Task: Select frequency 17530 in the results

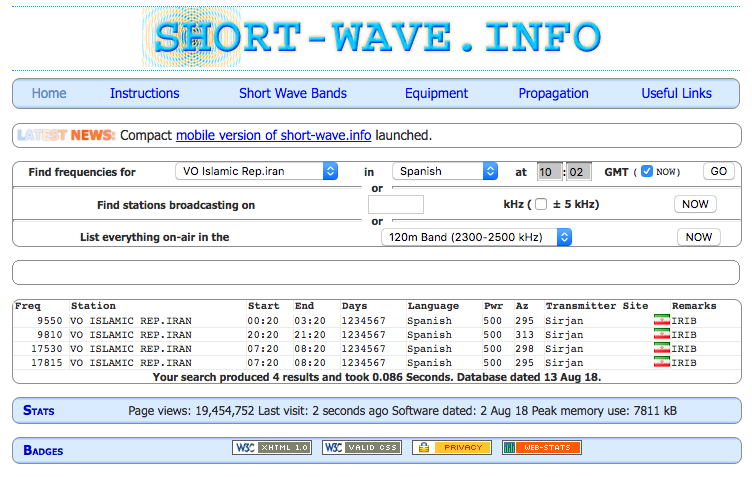Action: tap(47, 349)
